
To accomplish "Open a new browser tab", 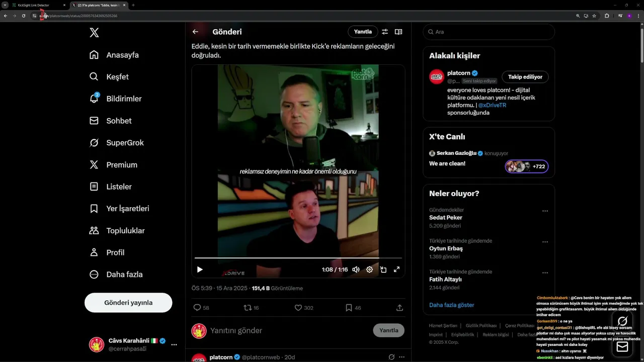I will coord(133,5).
